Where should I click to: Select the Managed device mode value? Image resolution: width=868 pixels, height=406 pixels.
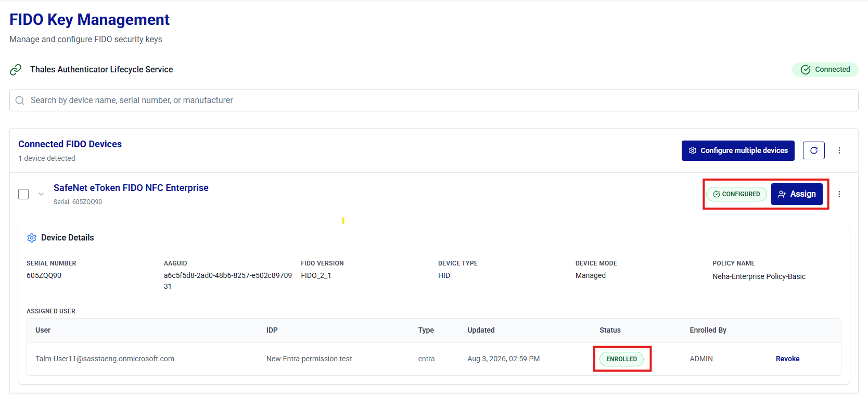point(591,275)
